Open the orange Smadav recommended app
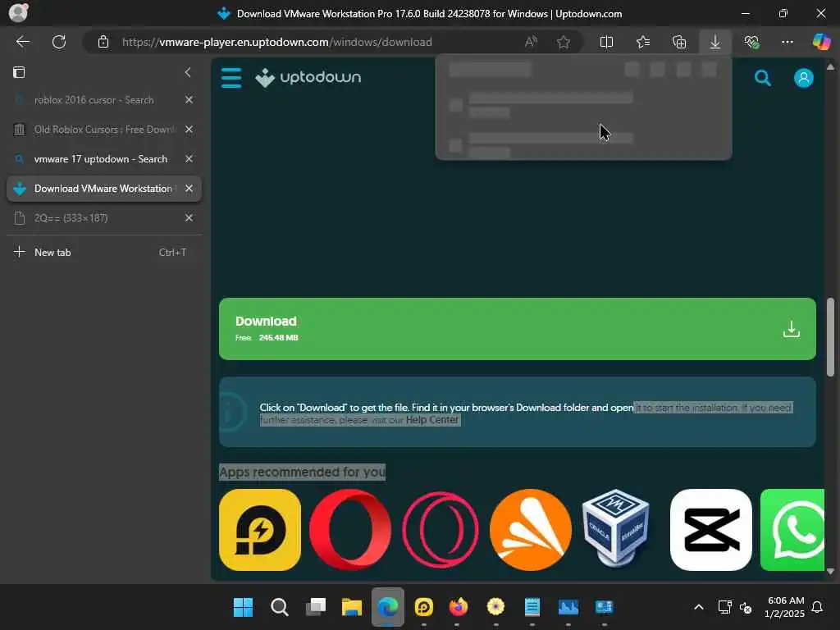The height and width of the screenshot is (630, 840). pos(531,530)
